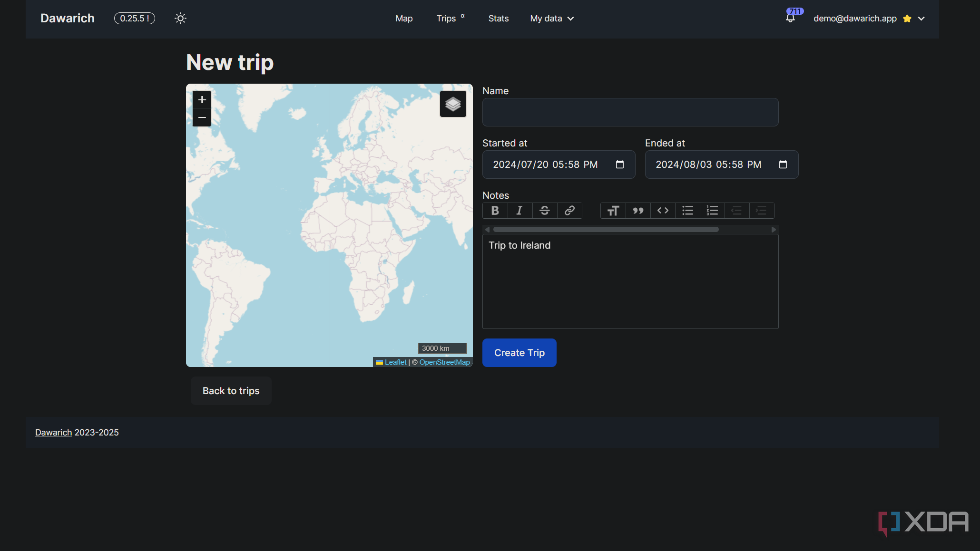Open the Ended at calendar picker
The height and width of the screenshot is (551, 980).
coord(783,164)
